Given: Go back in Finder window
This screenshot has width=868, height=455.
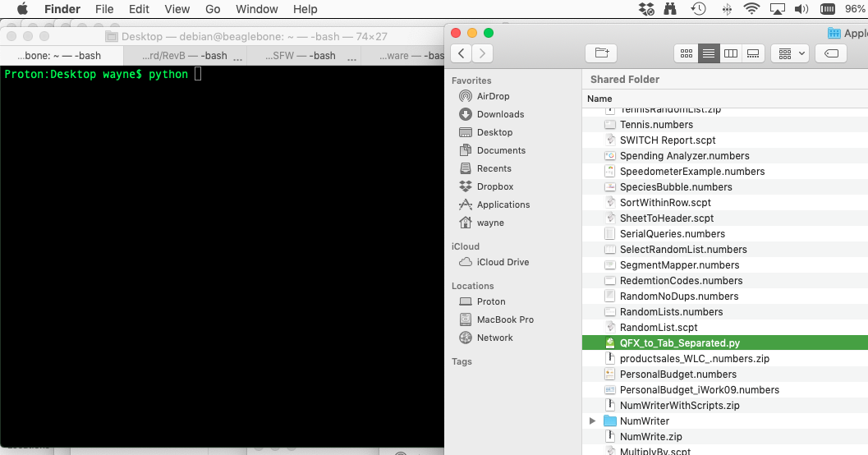Looking at the screenshot, I should [462, 53].
